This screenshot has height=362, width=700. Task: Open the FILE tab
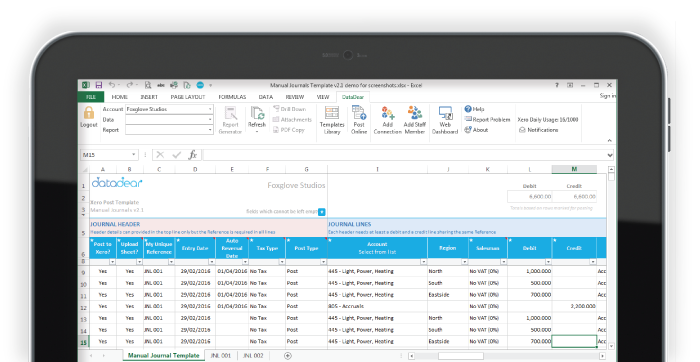click(x=91, y=97)
